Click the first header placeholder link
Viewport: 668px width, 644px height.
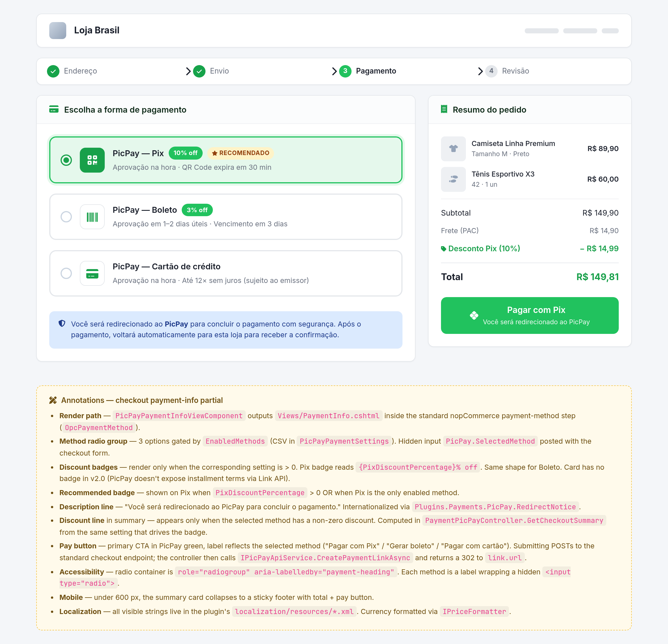tap(541, 31)
